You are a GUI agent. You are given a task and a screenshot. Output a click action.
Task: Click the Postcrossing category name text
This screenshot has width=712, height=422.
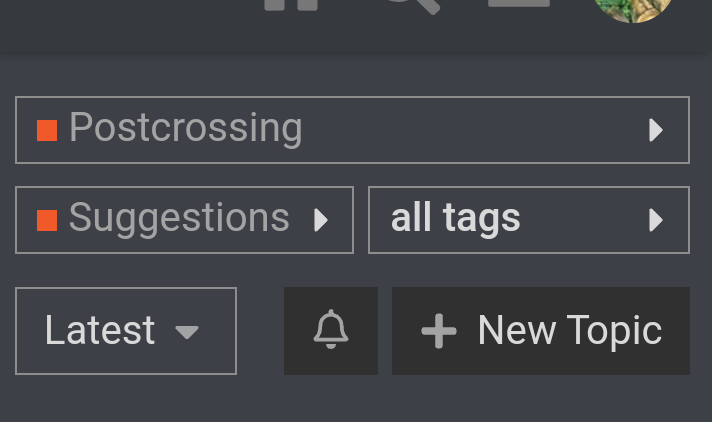tap(186, 129)
